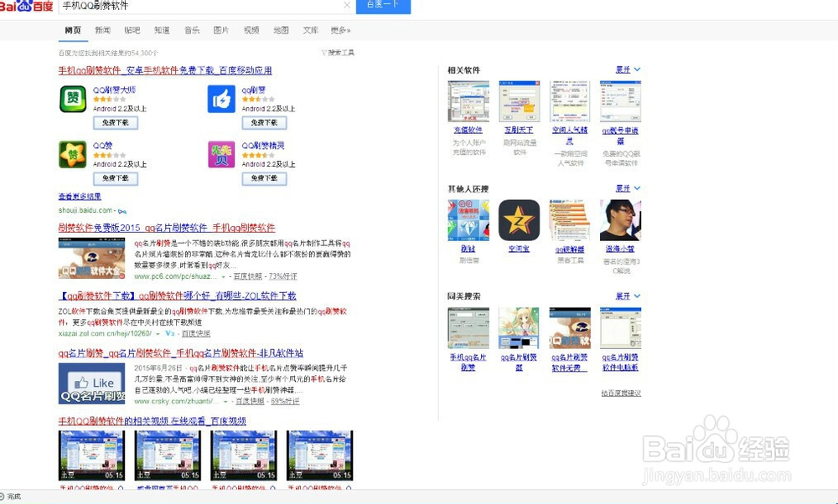Download QQ刷赞大师 via 免费下载 button

[x=116, y=123]
